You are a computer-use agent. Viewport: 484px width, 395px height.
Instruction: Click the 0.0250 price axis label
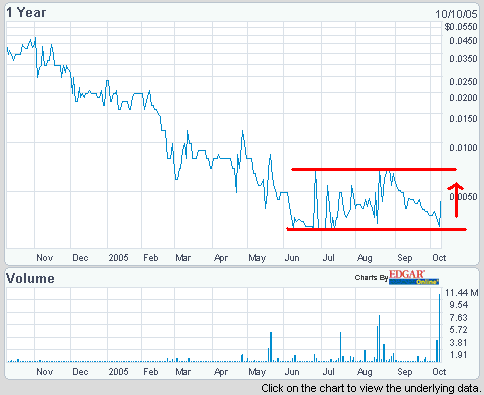(x=463, y=82)
